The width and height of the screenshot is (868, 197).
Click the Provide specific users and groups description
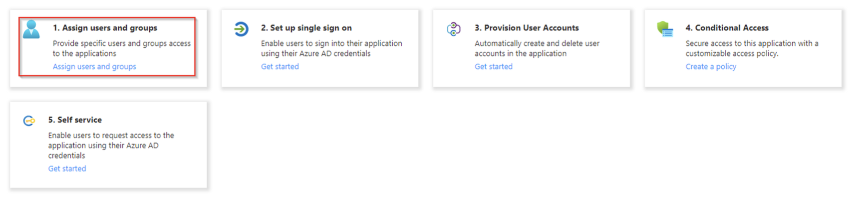coord(122,48)
